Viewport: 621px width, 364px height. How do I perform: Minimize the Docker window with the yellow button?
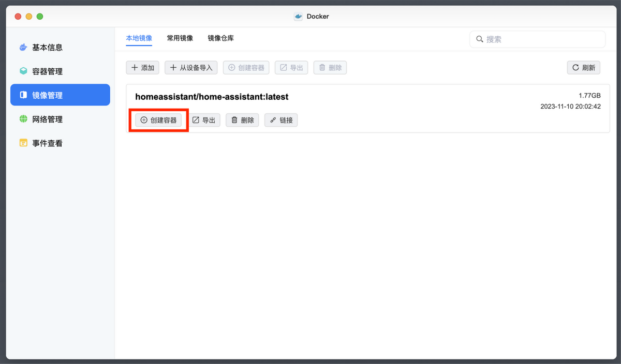coord(29,16)
